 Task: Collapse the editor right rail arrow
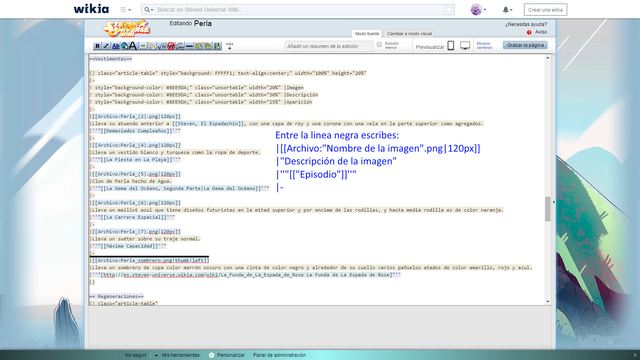coord(553,202)
